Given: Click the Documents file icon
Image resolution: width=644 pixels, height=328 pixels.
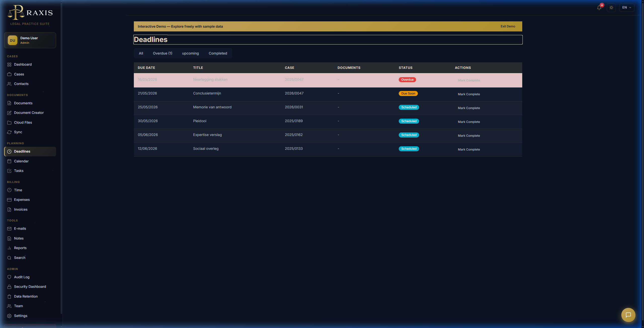Looking at the screenshot, I should tap(9, 103).
